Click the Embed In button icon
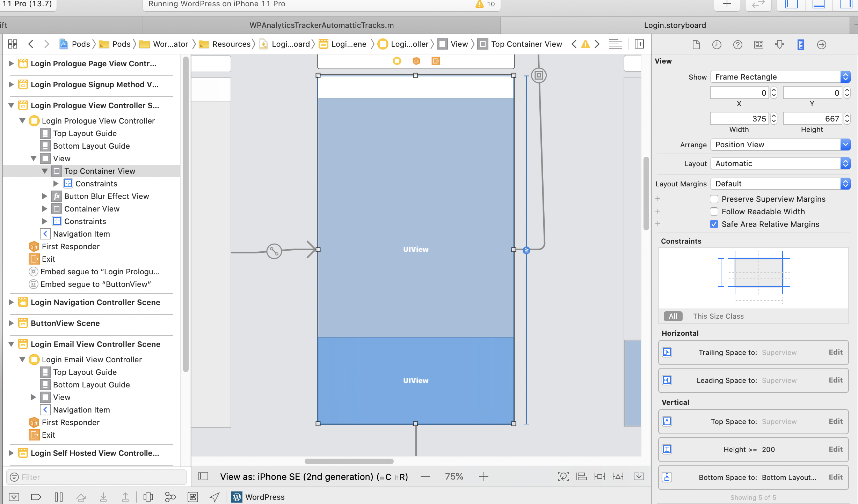The height and width of the screenshot is (504, 858). 639,476
